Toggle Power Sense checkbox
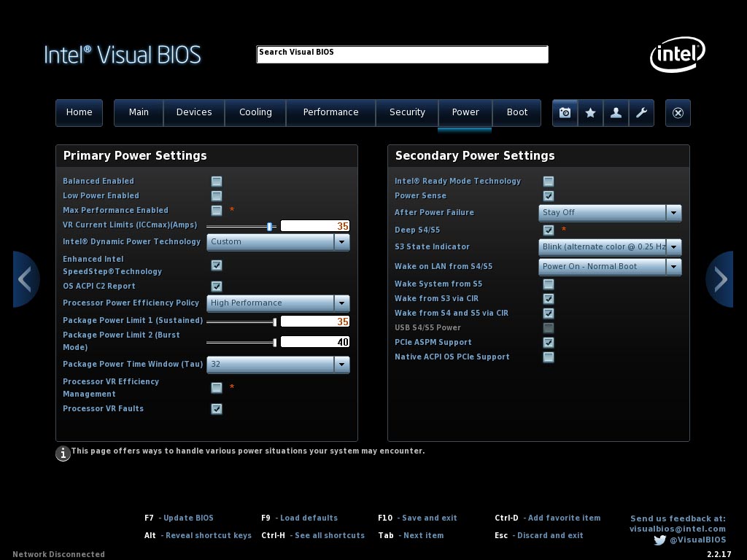 [x=549, y=195]
